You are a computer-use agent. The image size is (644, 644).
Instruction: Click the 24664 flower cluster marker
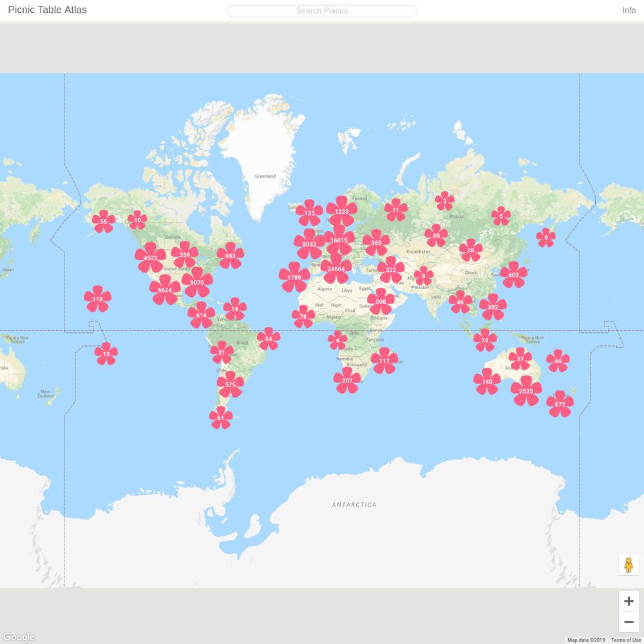pyautogui.click(x=336, y=269)
